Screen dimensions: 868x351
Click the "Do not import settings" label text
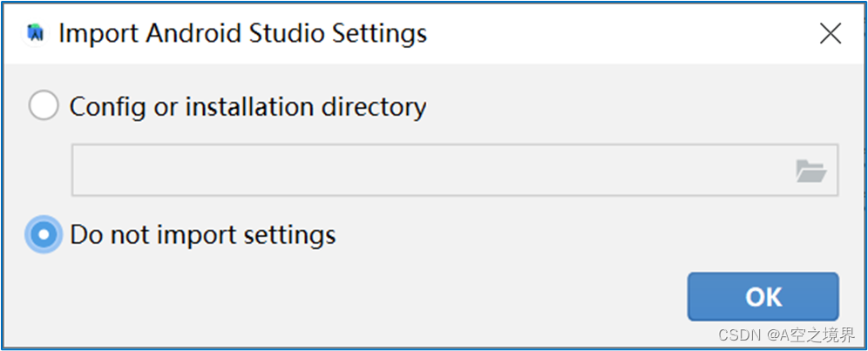pyautogui.click(x=202, y=235)
